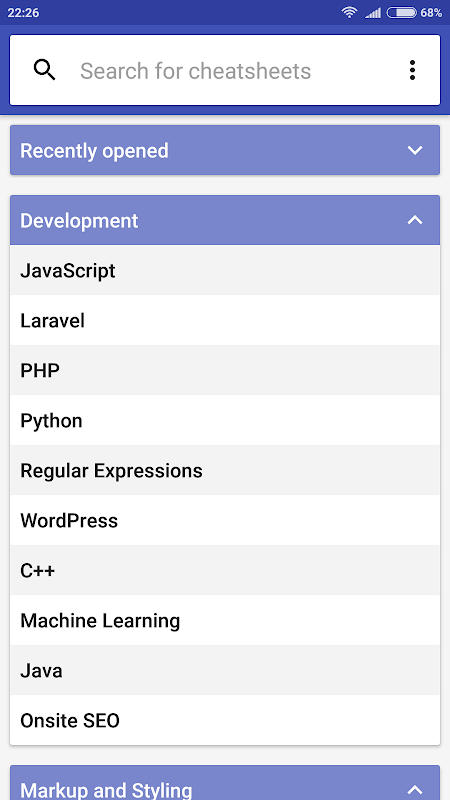Select the Java list item
Viewport: 450px width, 800px height.
click(x=225, y=670)
